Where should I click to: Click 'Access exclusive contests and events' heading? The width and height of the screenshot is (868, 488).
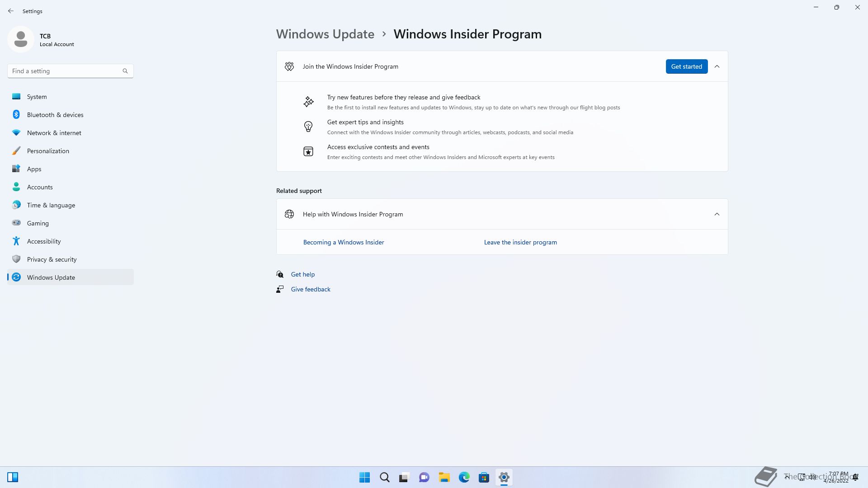pyautogui.click(x=378, y=147)
